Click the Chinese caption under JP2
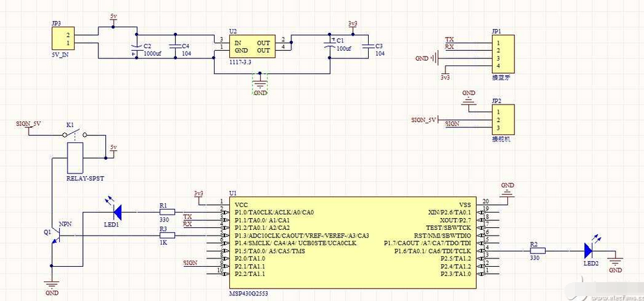Viewport: 644px width, 301px height. click(500, 139)
